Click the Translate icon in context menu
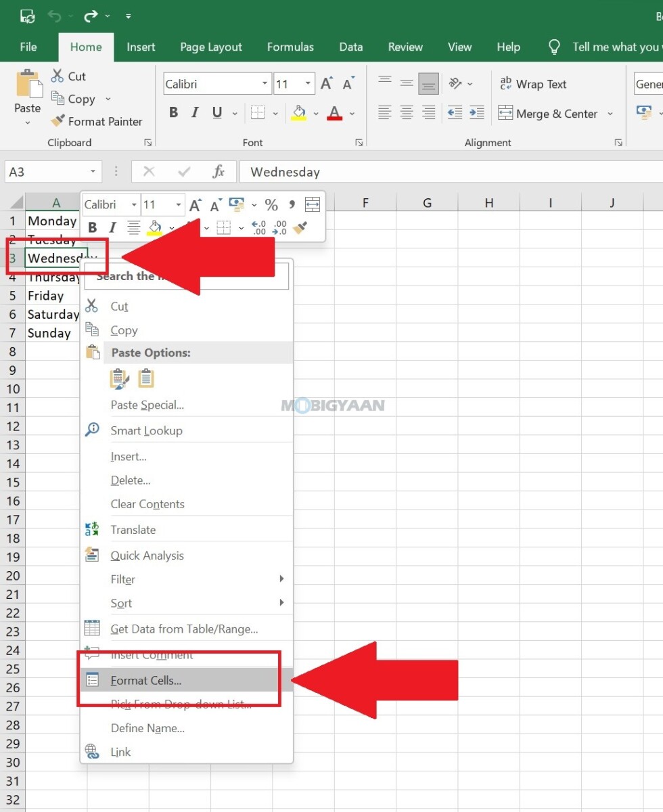Screen dimensions: 663x812 pos(93,529)
